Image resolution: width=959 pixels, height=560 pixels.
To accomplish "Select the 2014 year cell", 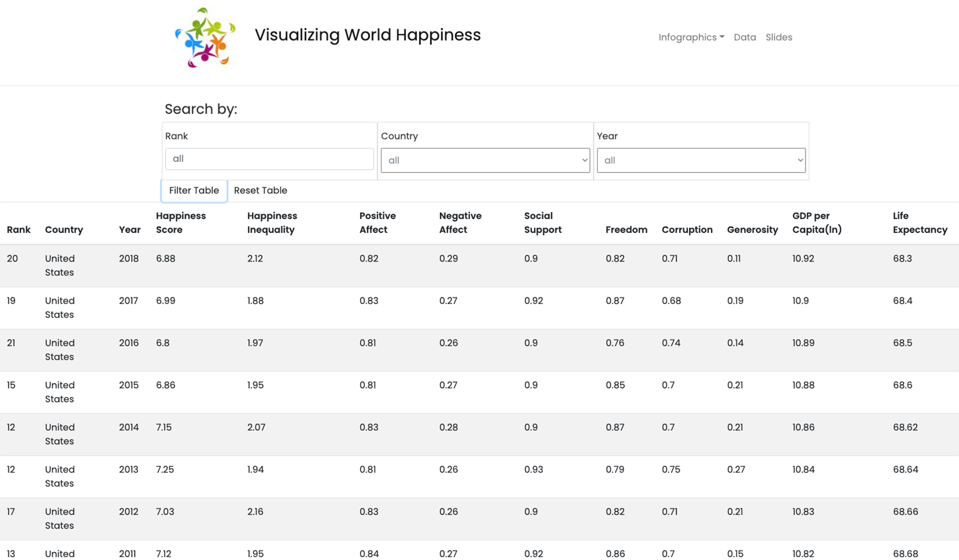I will [x=129, y=427].
